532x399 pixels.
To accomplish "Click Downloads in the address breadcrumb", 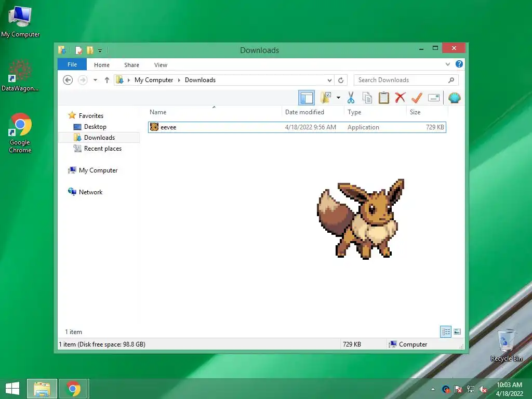I will coord(200,80).
